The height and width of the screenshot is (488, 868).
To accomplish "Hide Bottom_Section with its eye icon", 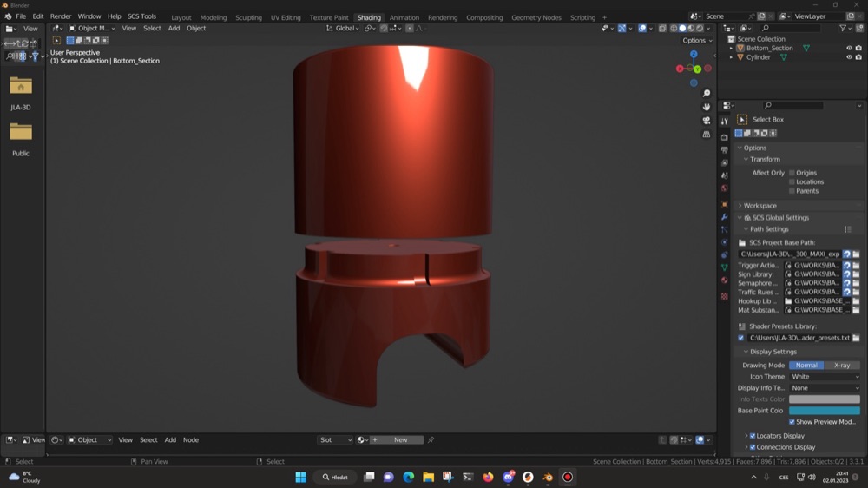I will coord(849,48).
